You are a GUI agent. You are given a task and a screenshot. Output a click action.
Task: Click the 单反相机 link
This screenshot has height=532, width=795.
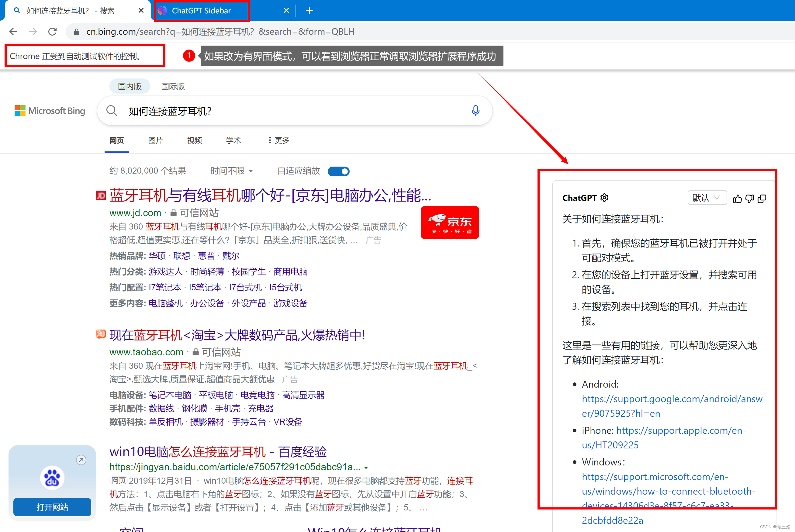165,422
